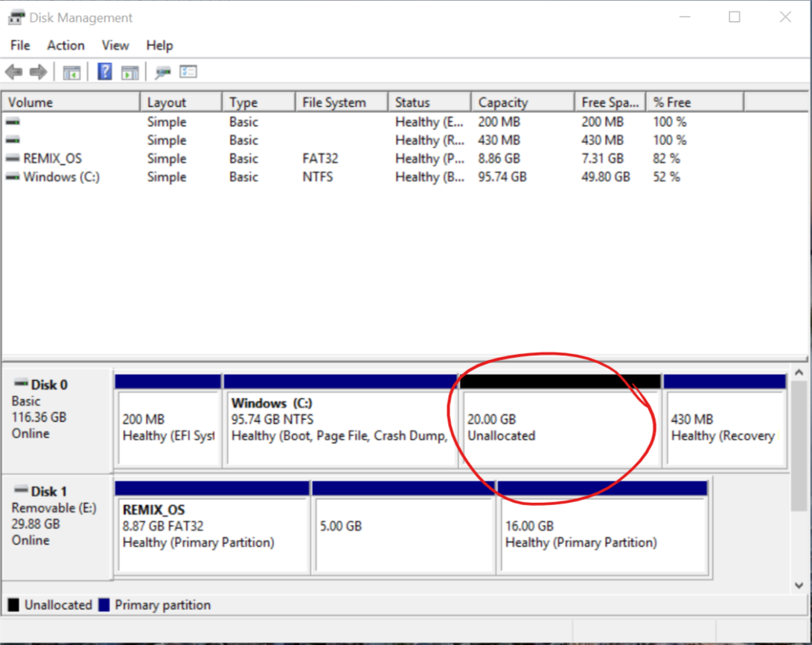
Task: Click the NTFS file system cell
Action: tap(318, 177)
